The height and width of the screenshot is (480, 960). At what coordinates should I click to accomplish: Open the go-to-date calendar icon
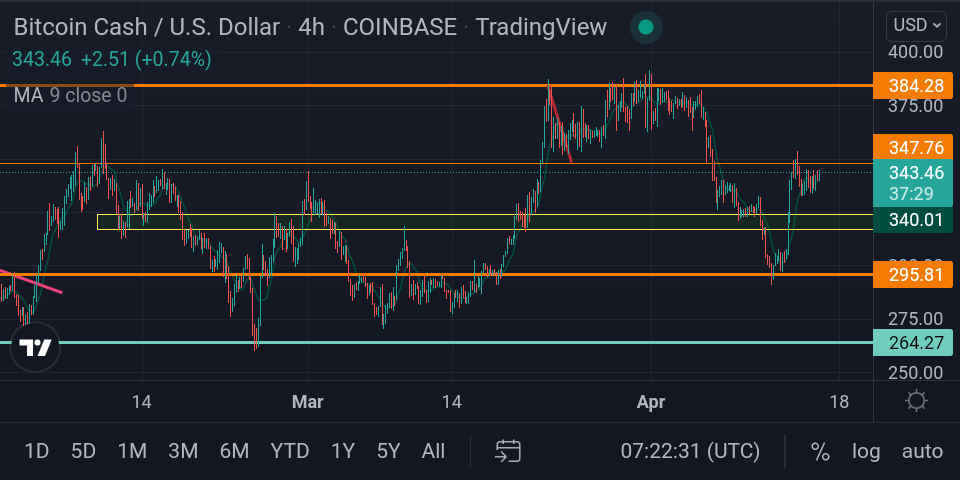point(508,452)
